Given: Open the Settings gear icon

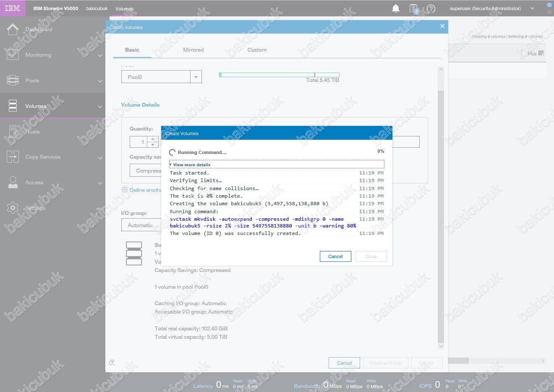Looking at the screenshot, I should [13, 208].
